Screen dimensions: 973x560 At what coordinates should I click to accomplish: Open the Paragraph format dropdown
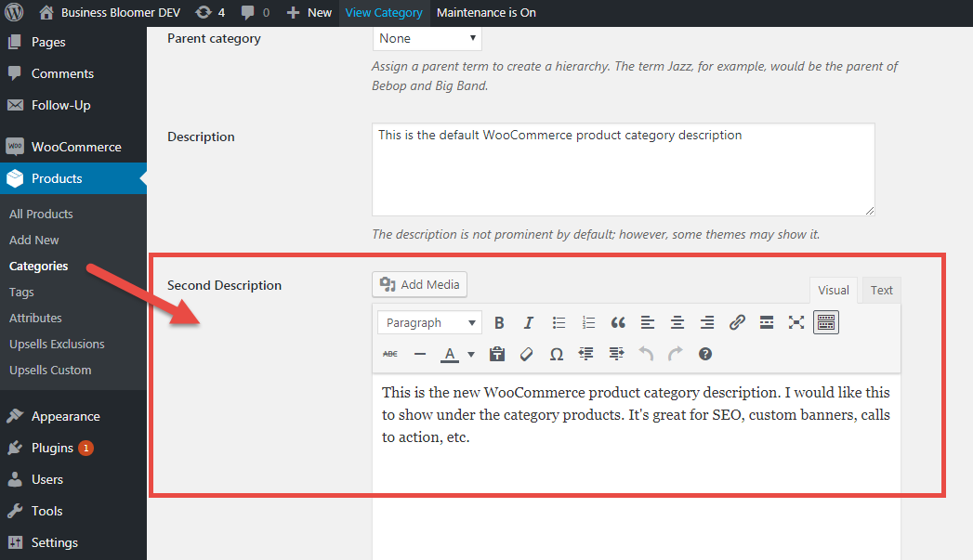click(x=429, y=323)
